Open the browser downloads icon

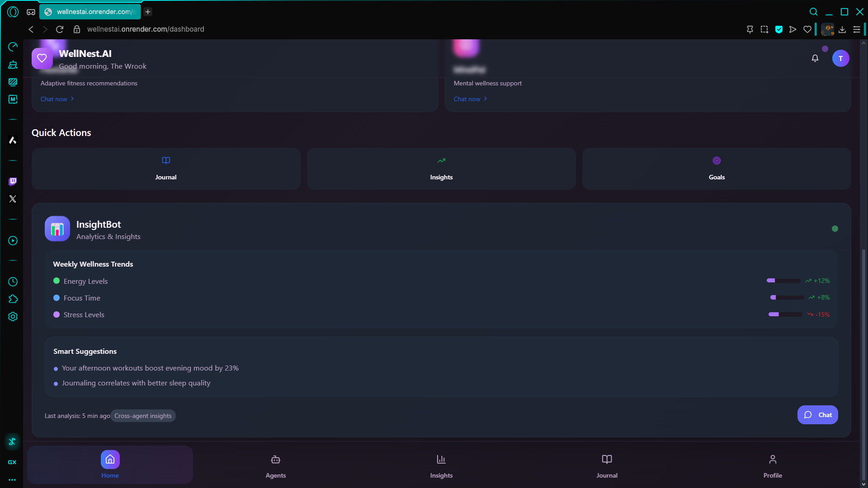pos(842,29)
